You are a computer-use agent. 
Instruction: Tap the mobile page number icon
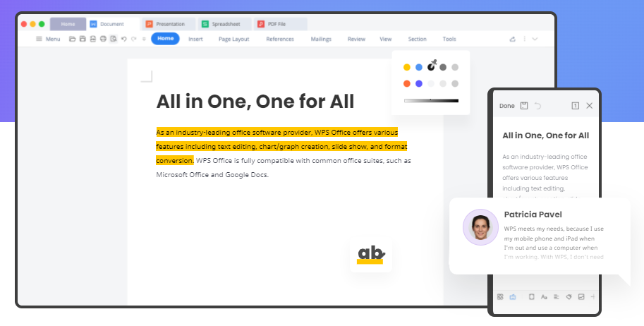[576, 106]
